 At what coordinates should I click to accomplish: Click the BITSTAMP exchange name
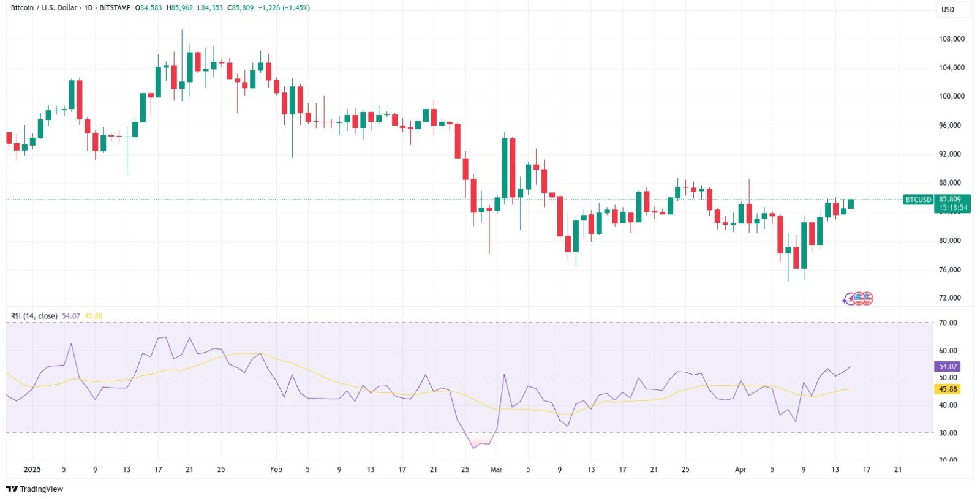point(115,8)
